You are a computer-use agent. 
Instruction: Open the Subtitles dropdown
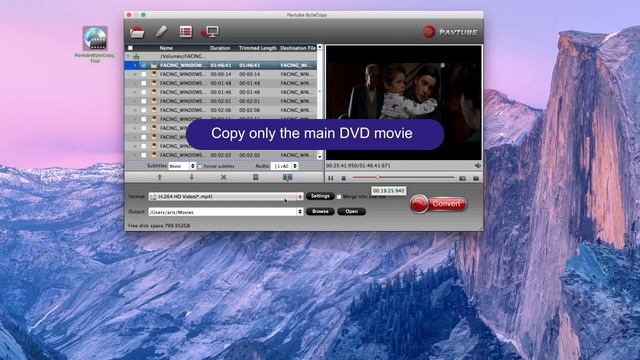pyautogui.click(x=182, y=166)
